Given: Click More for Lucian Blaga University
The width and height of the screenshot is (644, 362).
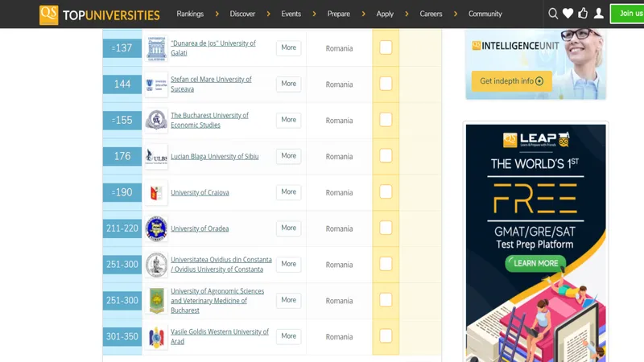Looking at the screenshot, I should click(289, 156).
